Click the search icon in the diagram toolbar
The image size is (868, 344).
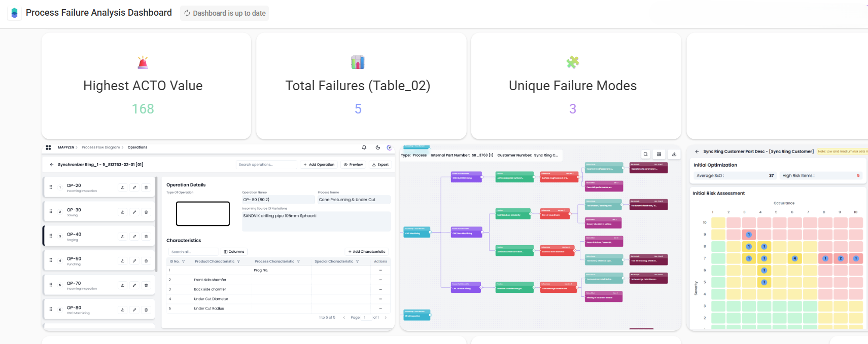click(x=645, y=154)
